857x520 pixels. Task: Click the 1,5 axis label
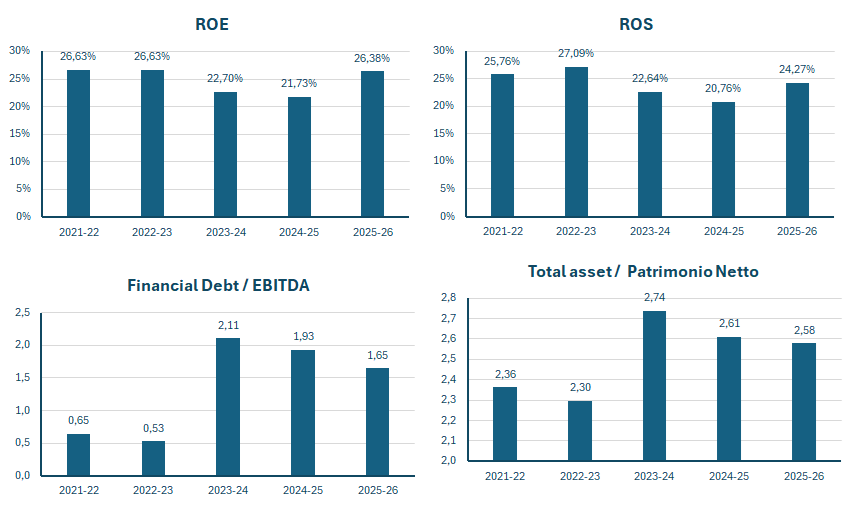[22, 378]
